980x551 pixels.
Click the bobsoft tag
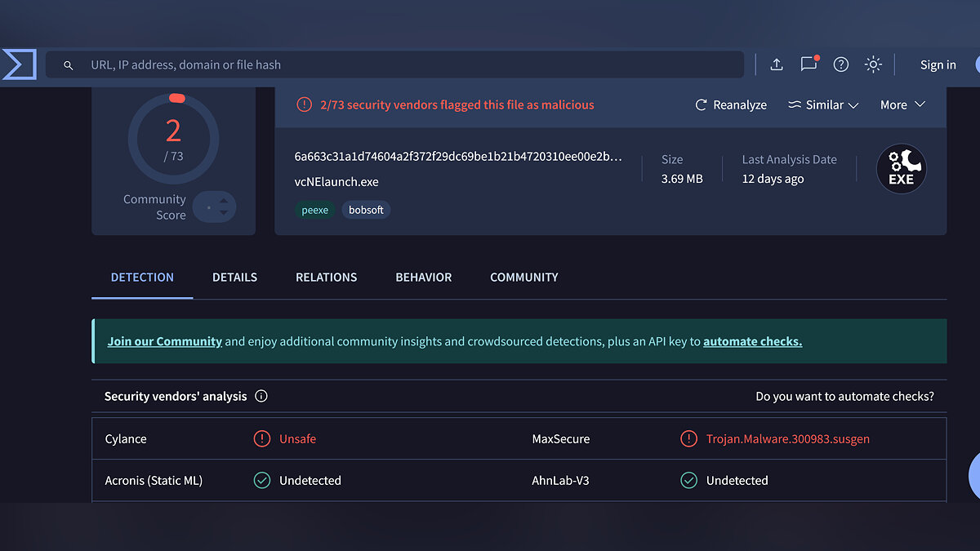coord(366,210)
